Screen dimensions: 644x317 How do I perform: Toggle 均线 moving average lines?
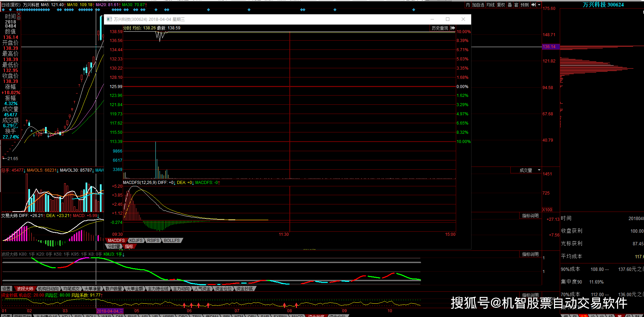pyautogui.click(x=490, y=5)
